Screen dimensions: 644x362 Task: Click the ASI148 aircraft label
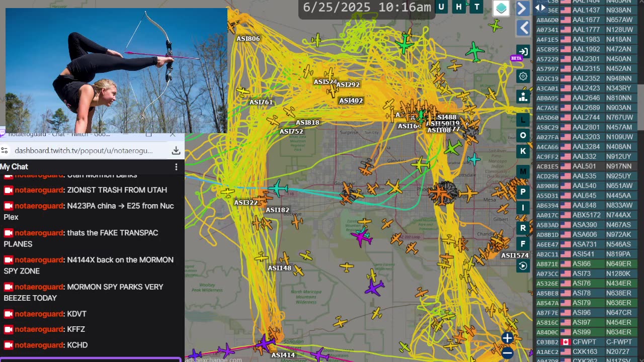pos(280,268)
